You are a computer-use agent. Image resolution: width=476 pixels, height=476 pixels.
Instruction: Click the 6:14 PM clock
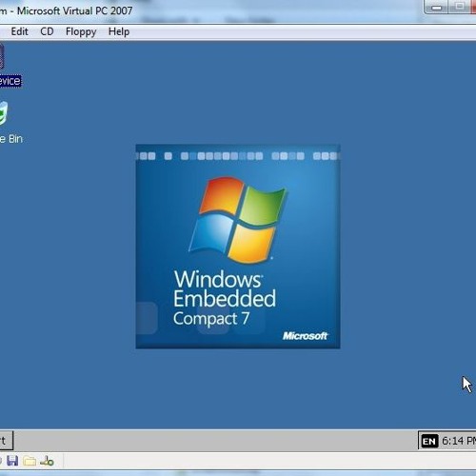coord(459,441)
